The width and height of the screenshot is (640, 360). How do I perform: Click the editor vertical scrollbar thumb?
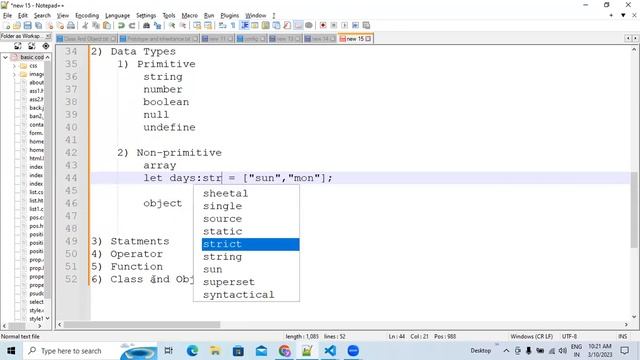[x=634, y=209]
